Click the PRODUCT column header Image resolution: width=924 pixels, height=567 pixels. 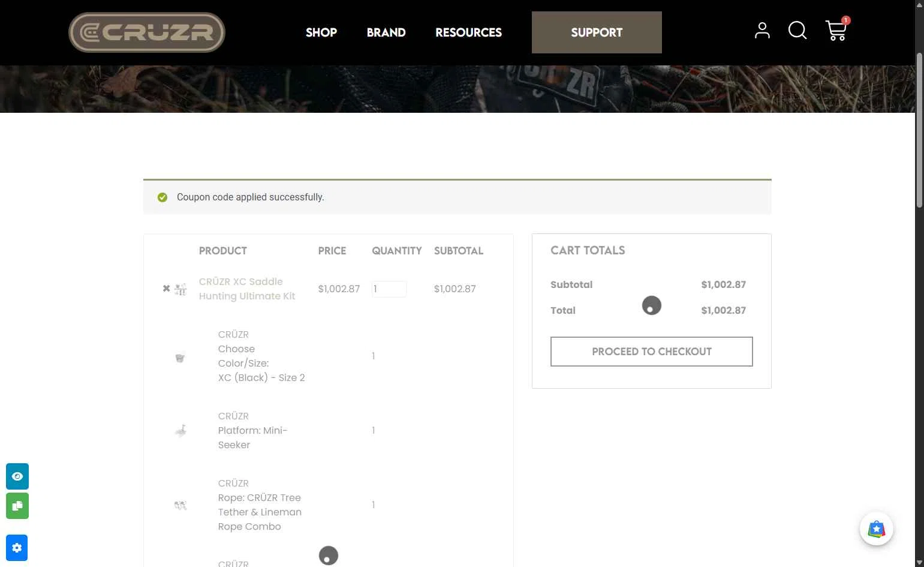223,251
